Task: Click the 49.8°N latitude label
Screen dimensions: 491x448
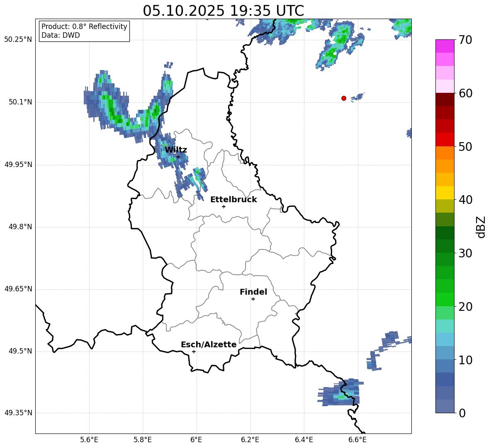Action: coord(20,227)
